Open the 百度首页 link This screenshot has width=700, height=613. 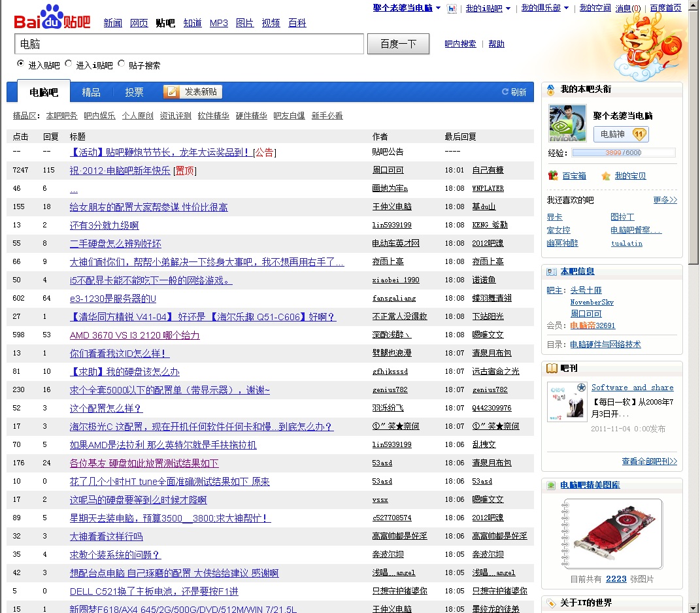(x=665, y=8)
